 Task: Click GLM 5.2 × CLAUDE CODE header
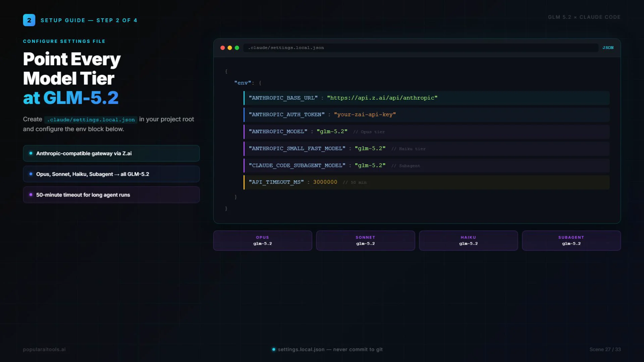584,17
